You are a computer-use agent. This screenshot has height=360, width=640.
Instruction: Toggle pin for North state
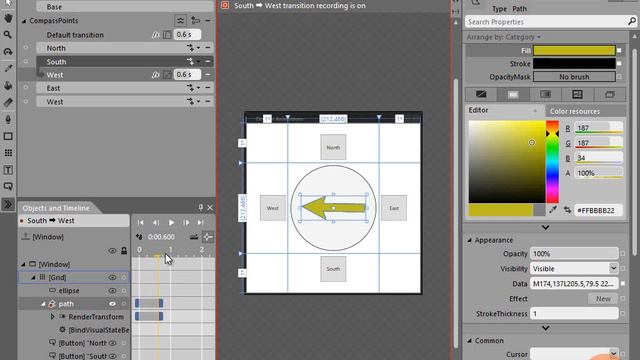[26, 48]
